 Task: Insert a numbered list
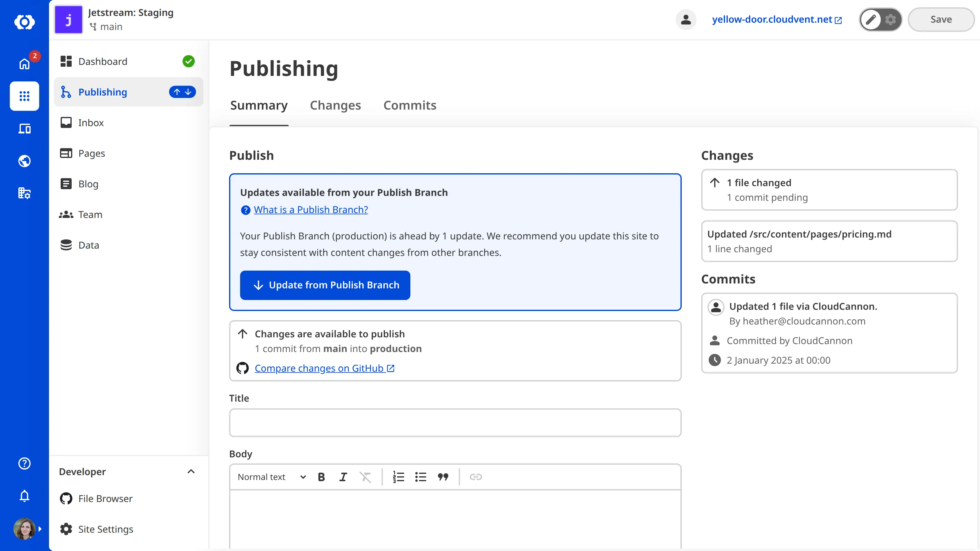point(398,477)
